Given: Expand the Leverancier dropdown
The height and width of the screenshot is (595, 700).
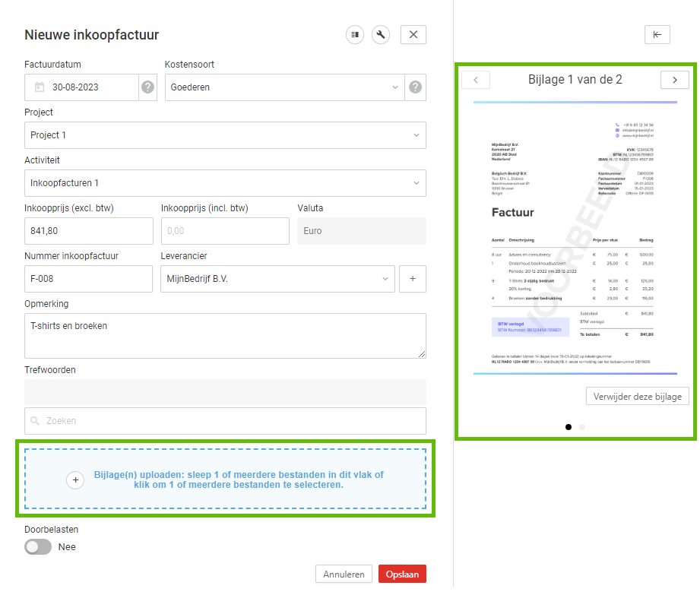Looking at the screenshot, I should (385, 279).
